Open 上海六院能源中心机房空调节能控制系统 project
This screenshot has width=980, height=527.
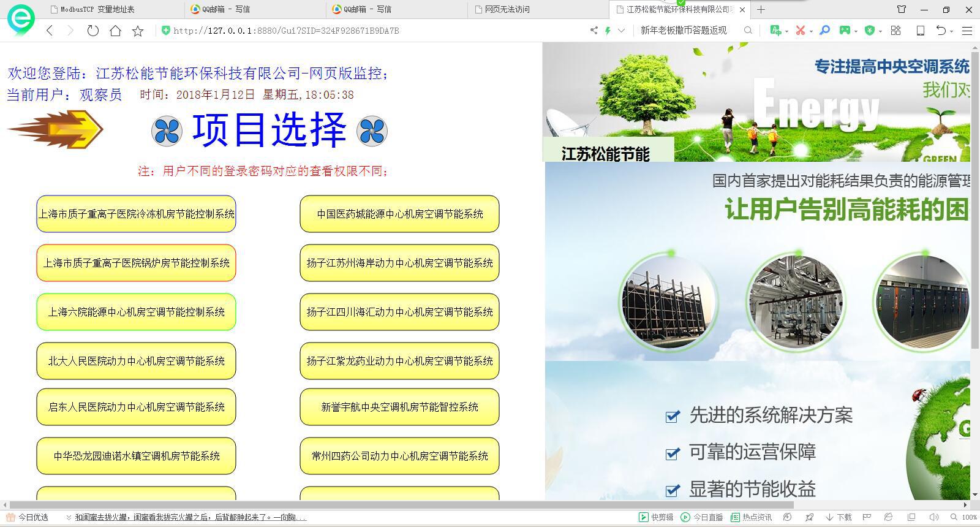pyautogui.click(x=136, y=312)
